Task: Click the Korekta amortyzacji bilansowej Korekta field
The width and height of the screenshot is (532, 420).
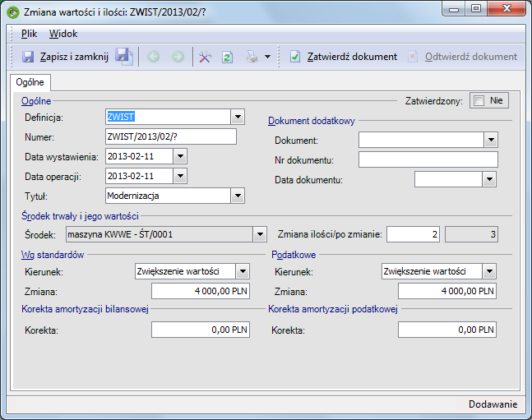Action: (201, 330)
